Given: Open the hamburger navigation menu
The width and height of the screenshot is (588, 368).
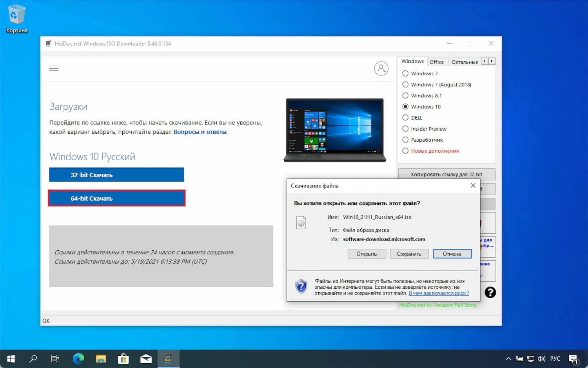Looking at the screenshot, I should tap(54, 68).
